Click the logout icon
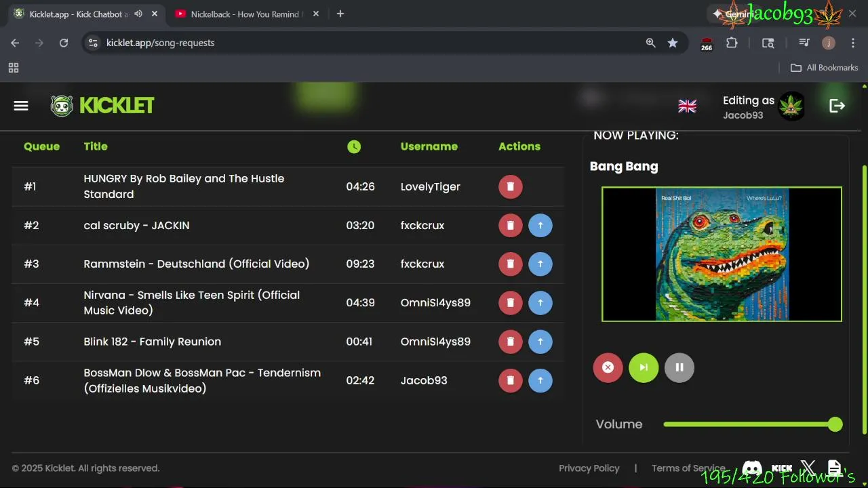Viewport: 868px width, 488px height. (837, 106)
